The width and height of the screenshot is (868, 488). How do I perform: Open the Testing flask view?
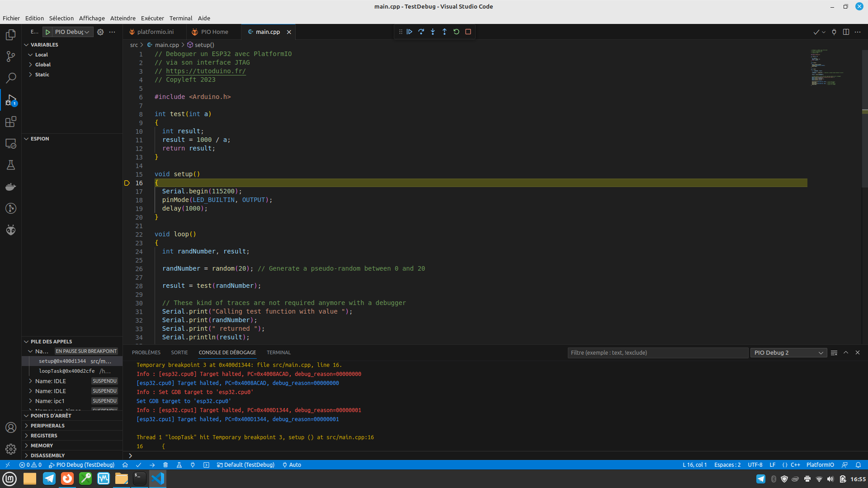pos(11,165)
